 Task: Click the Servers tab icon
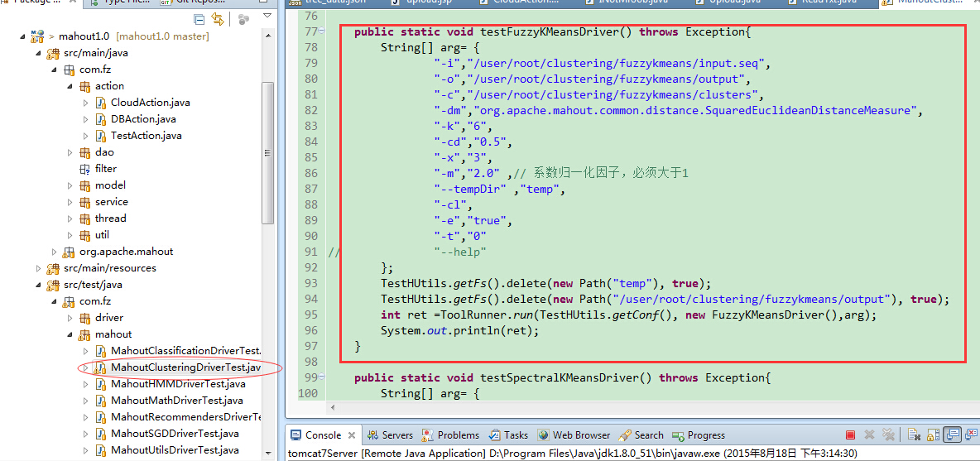coord(373,435)
